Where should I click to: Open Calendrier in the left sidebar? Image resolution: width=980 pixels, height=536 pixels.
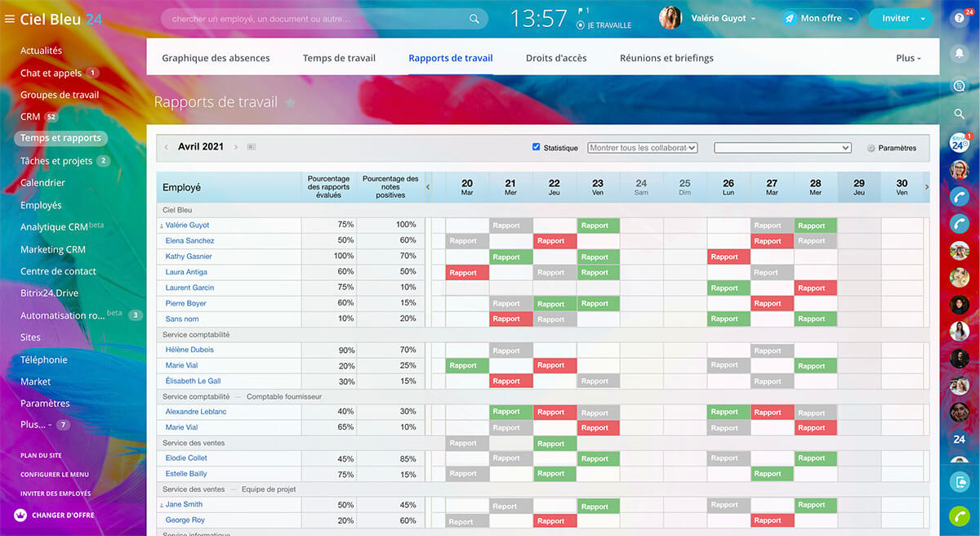[x=42, y=183]
